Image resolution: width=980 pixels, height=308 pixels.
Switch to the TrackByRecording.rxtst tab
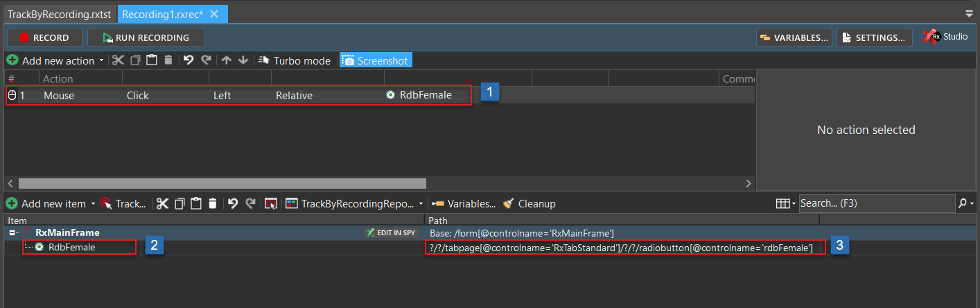[x=58, y=14]
